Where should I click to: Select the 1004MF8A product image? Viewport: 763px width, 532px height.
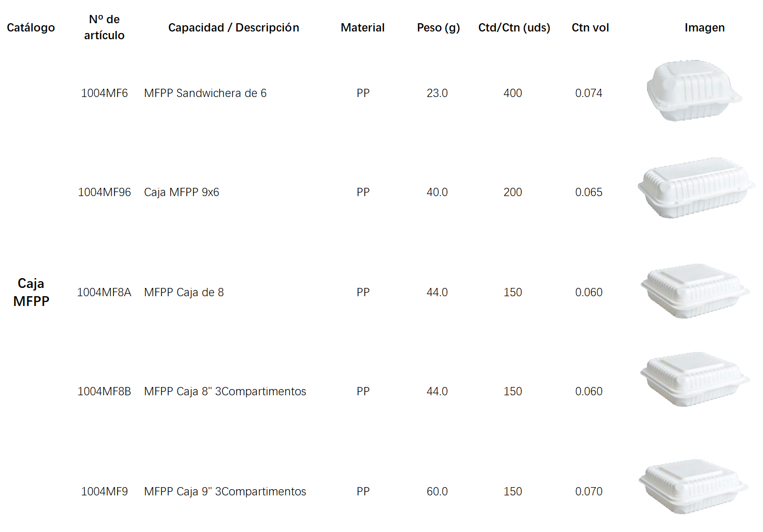click(x=695, y=291)
